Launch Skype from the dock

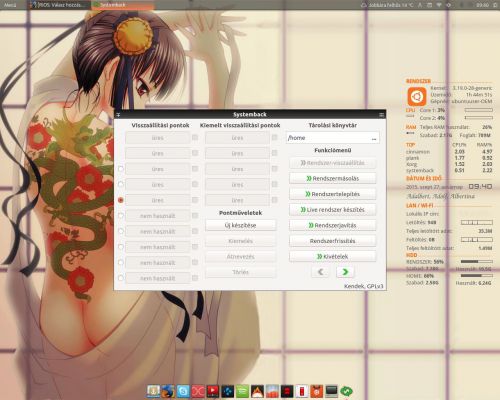[183, 391]
